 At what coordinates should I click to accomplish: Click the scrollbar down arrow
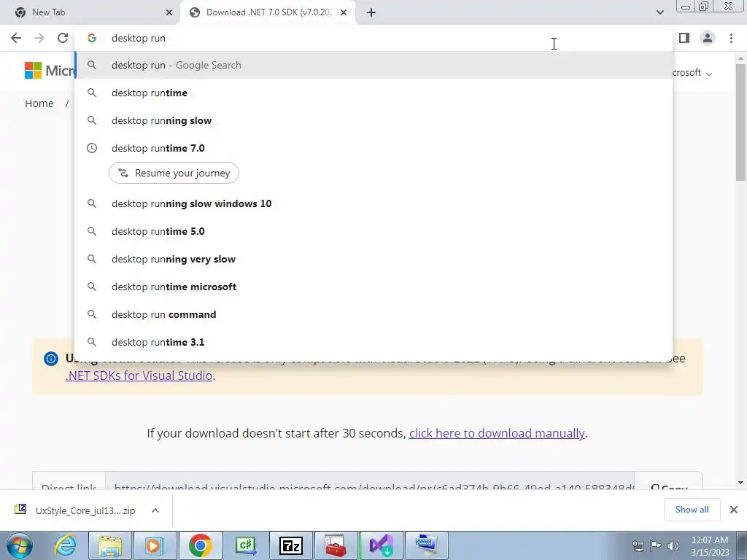pos(740,483)
